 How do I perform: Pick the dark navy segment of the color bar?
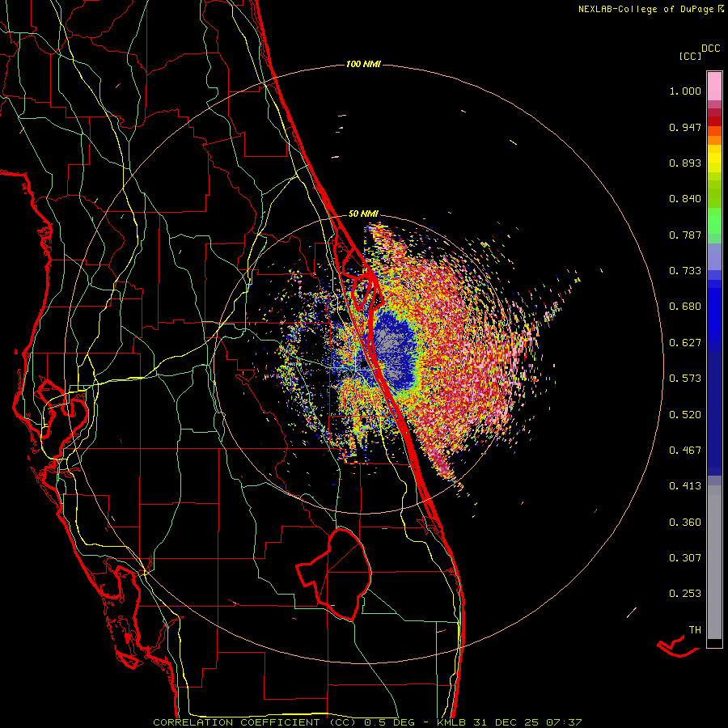click(x=714, y=413)
